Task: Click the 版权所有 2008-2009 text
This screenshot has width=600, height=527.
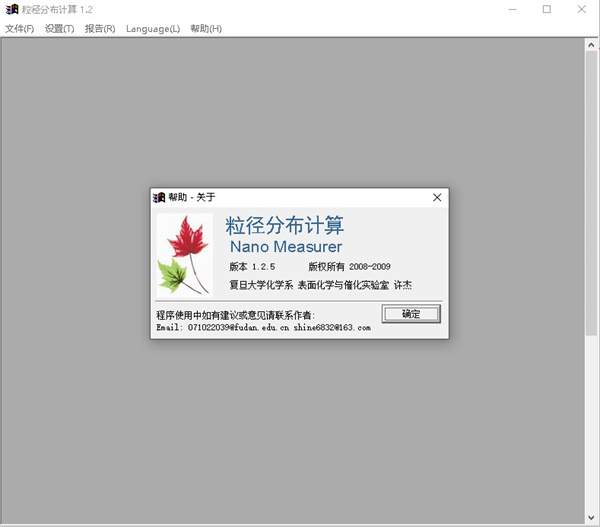Action: coord(349,267)
